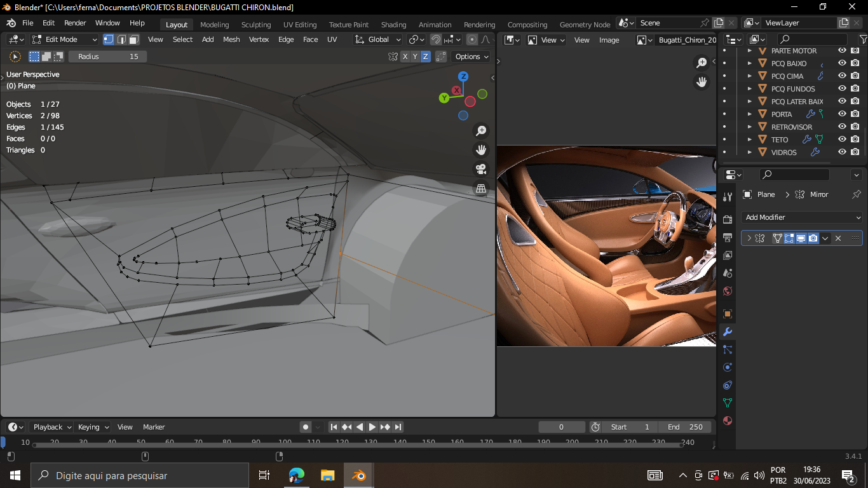Open the Modifier properties wrench tab
This screenshot has height=488, width=868.
point(728,332)
